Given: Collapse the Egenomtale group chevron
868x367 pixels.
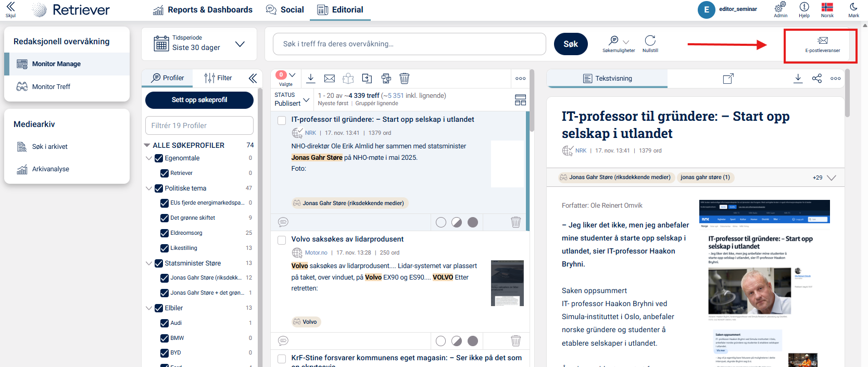Looking at the screenshot, I should (149, 158).
